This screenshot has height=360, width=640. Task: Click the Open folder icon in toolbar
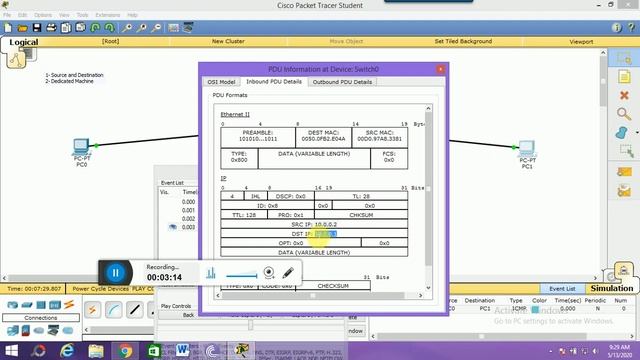coord(22,28)
